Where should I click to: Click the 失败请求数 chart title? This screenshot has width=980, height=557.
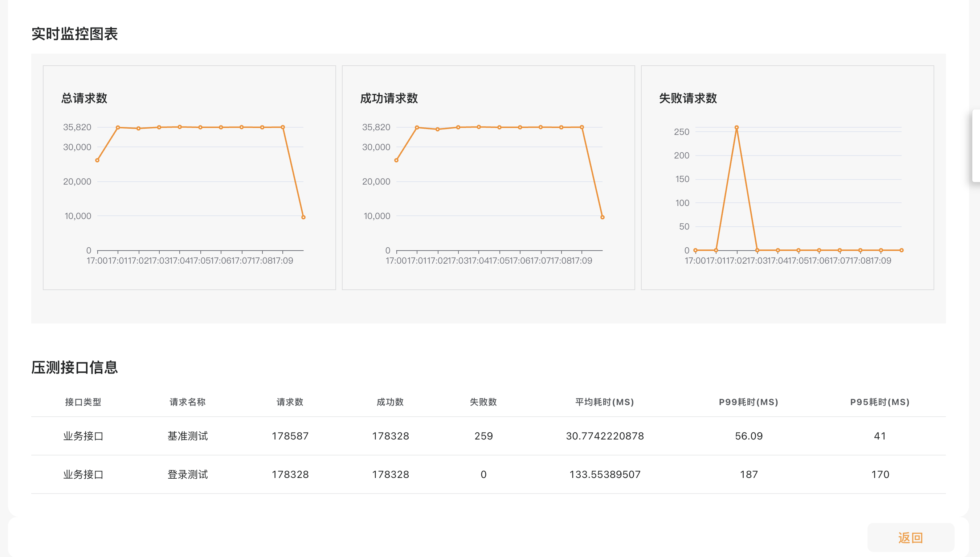[688, 98]
